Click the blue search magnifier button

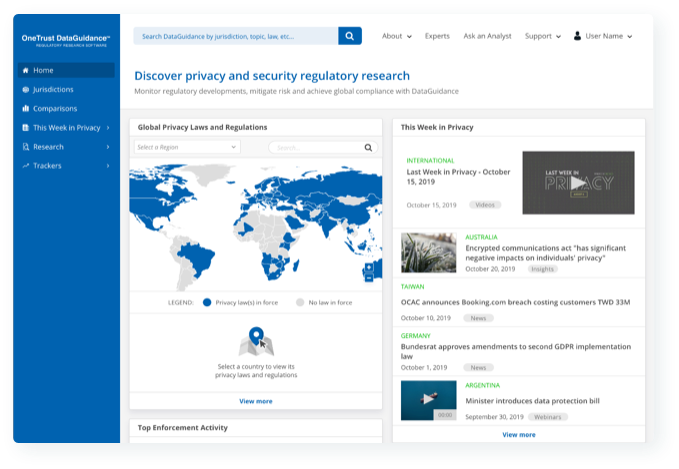(349, 36)
